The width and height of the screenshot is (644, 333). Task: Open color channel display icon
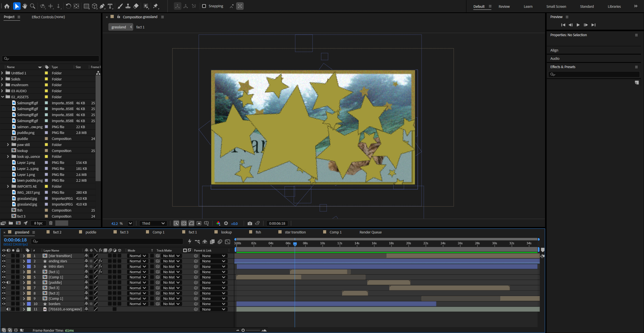(218, 223)
